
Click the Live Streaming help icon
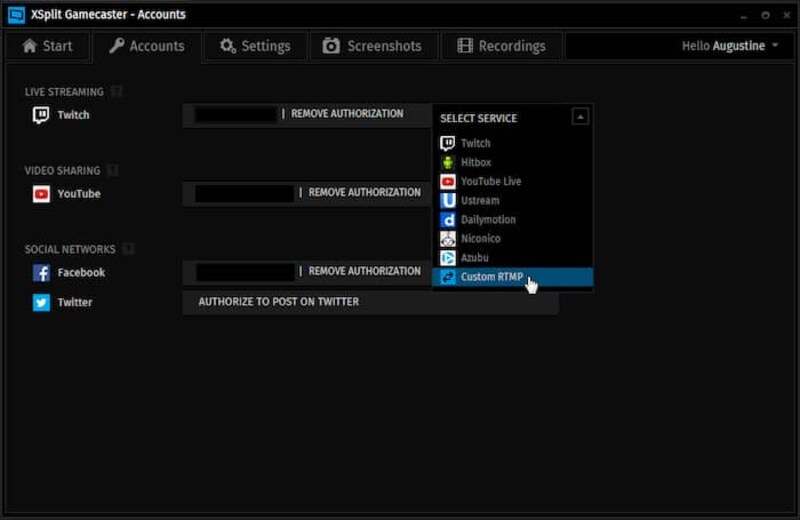coord(116,92)
